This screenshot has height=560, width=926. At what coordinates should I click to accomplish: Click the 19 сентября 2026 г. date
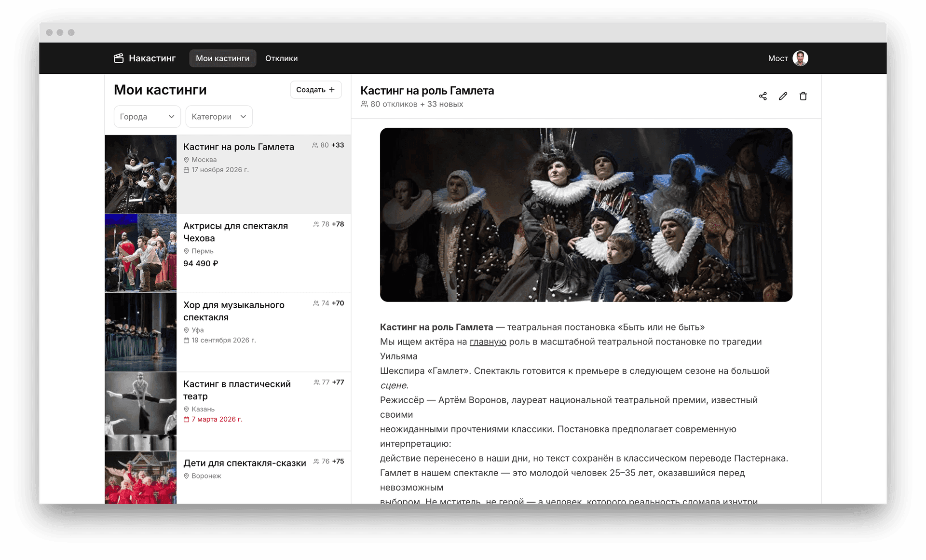click(x=224, y=341)
